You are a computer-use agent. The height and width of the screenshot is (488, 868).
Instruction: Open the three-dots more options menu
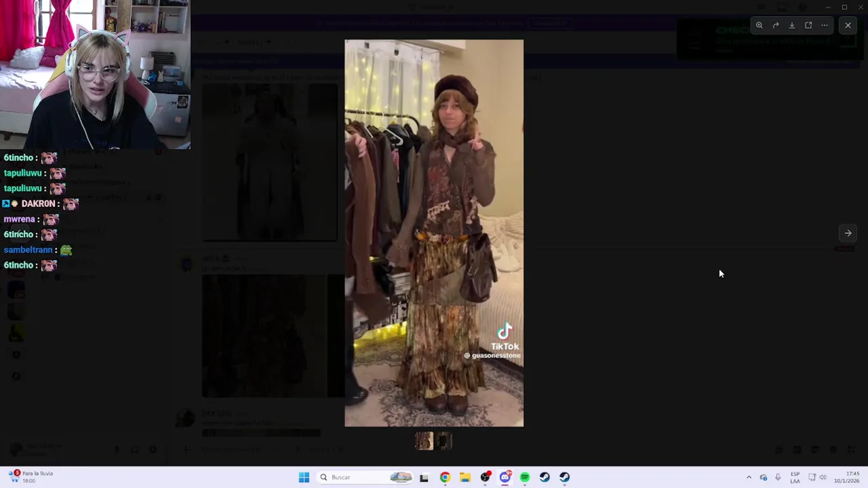[x=825, y=25]
